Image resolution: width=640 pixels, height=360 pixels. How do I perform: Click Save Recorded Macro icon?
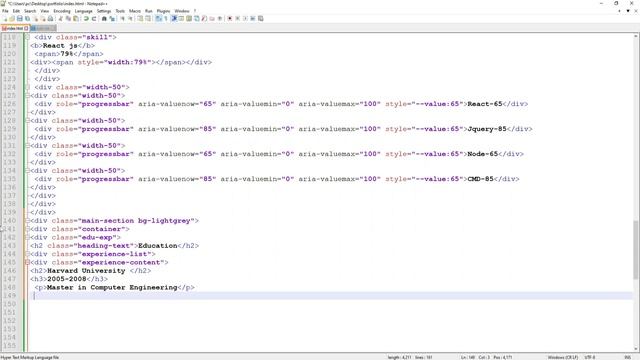click(x=261, y=18)
